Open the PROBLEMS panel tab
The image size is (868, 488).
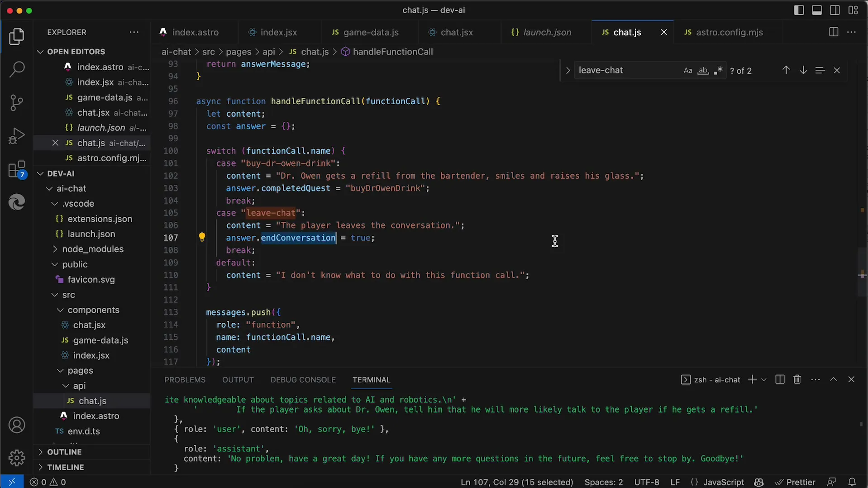pos(185,379)
